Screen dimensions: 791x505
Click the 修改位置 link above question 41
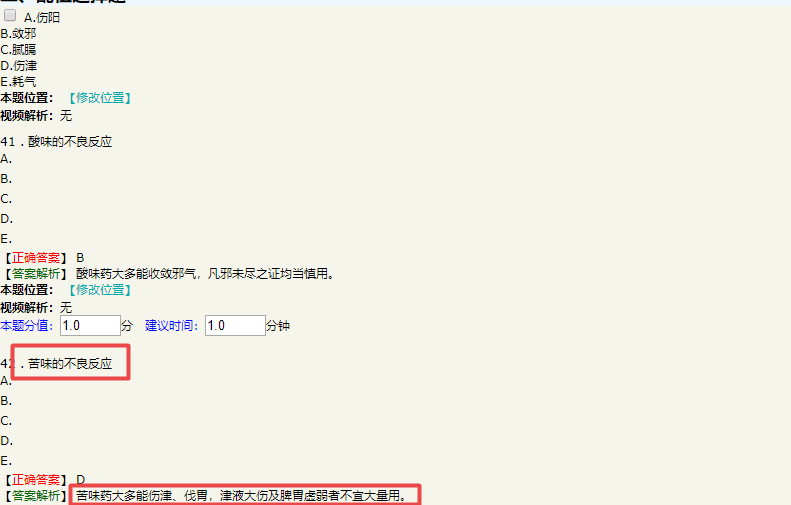[99, 98]
